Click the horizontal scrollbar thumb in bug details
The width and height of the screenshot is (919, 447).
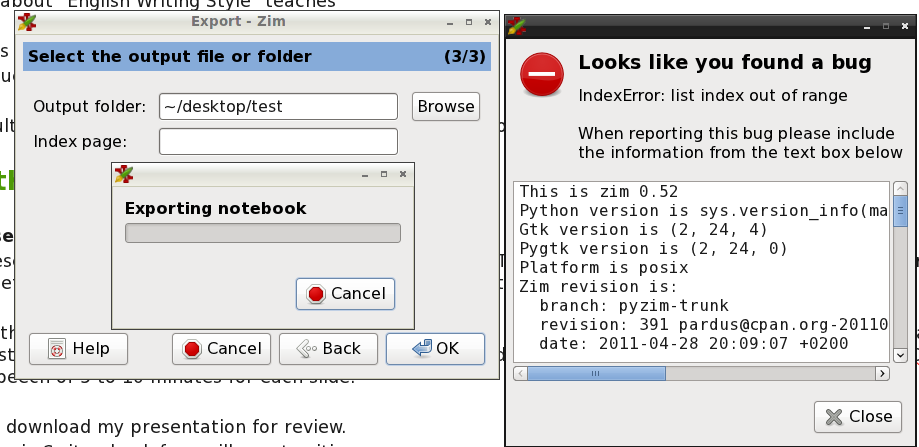(596, 373)
